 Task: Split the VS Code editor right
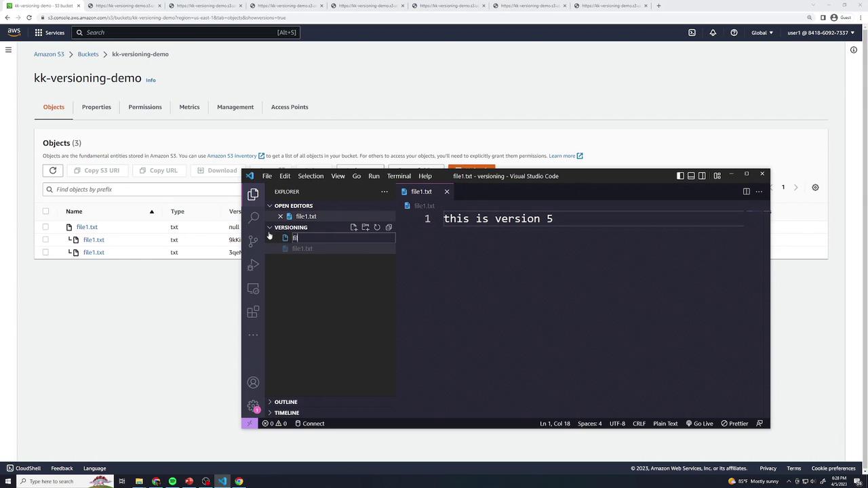[x=747, y=192]
